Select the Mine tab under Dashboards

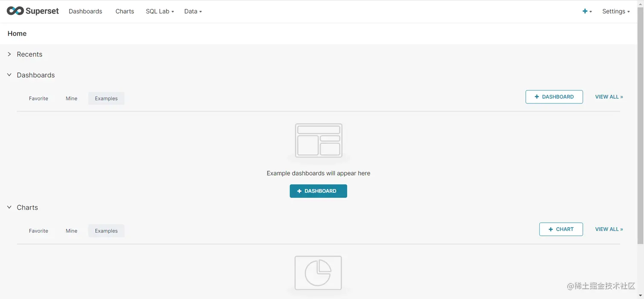tap(72, 98)
